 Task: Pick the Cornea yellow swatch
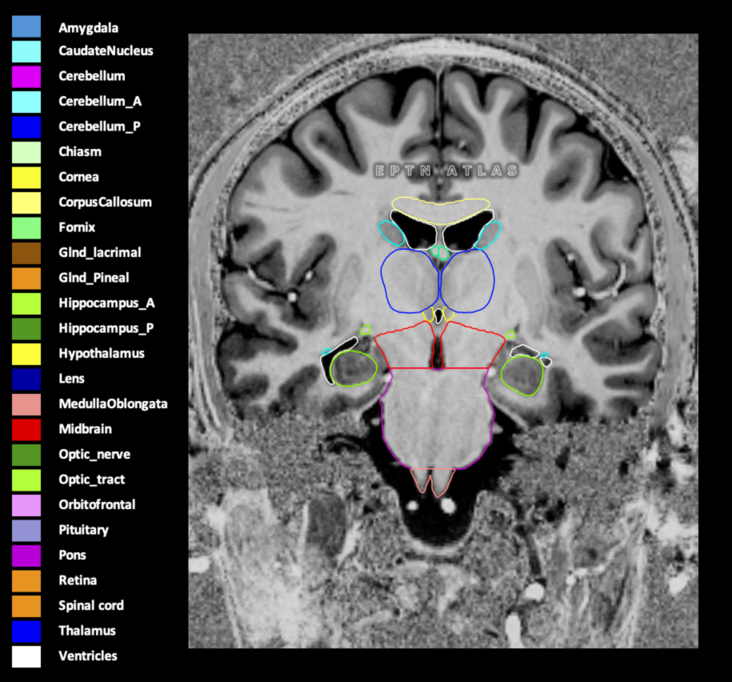point(26,177)
